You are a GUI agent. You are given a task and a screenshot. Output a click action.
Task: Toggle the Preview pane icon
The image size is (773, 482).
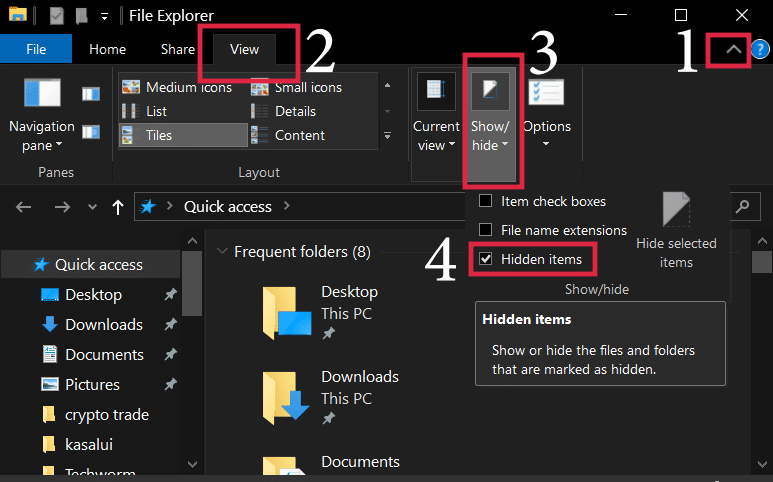91,94
